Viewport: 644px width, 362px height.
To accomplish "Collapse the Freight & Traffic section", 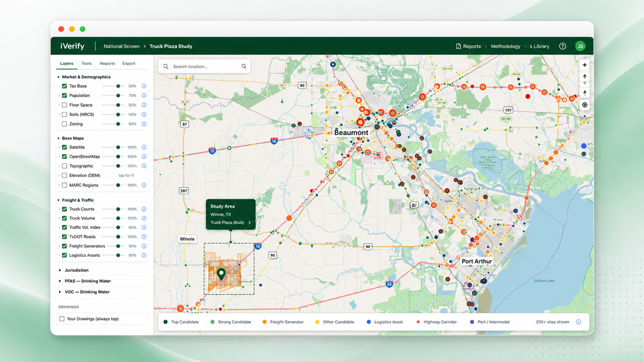I will (x=58, y=200).
